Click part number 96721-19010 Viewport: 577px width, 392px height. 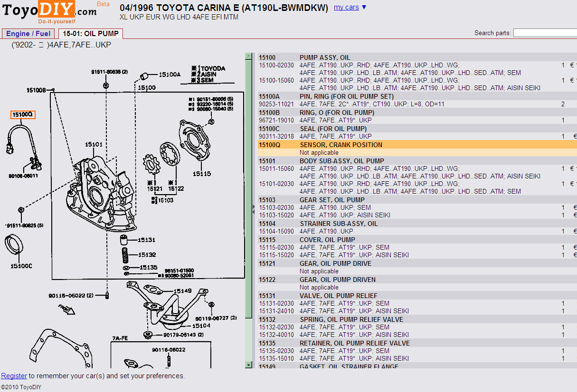(276, 120)
